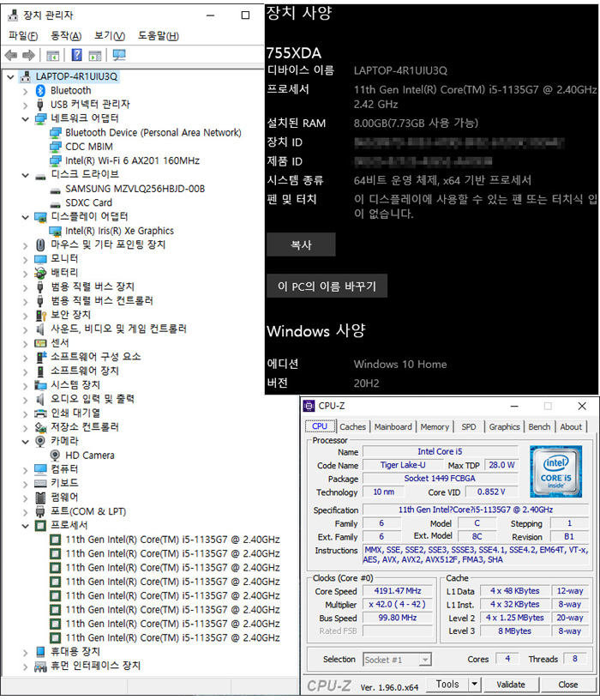Select the 시스템 장치 row
Image resolution: width=600 pixels, height=700 pixels.
click(x=75, y=385)
